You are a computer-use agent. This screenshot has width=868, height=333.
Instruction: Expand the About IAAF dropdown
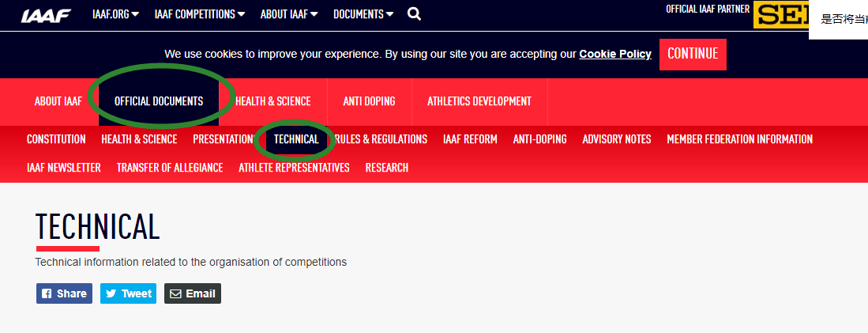pos(289,14)
